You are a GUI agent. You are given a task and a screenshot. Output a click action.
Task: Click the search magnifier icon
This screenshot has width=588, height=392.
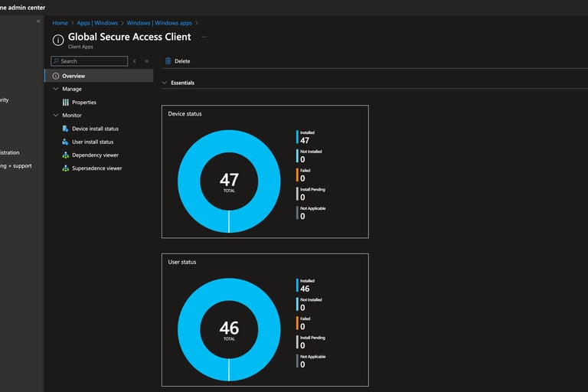click(x=56, y=60)
